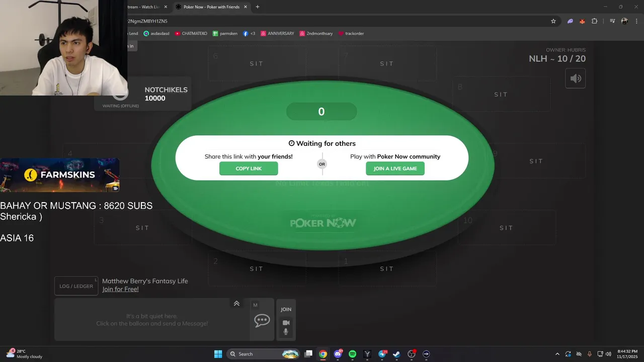644x362 pixels.
Task: Open volume control in system tray
Action: tap(608, 354)
